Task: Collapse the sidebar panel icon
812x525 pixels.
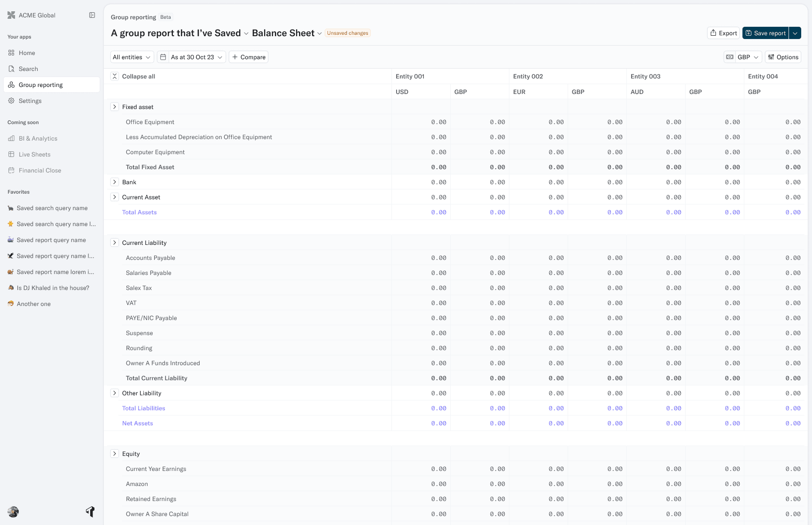Action: [x=92, y=15]
